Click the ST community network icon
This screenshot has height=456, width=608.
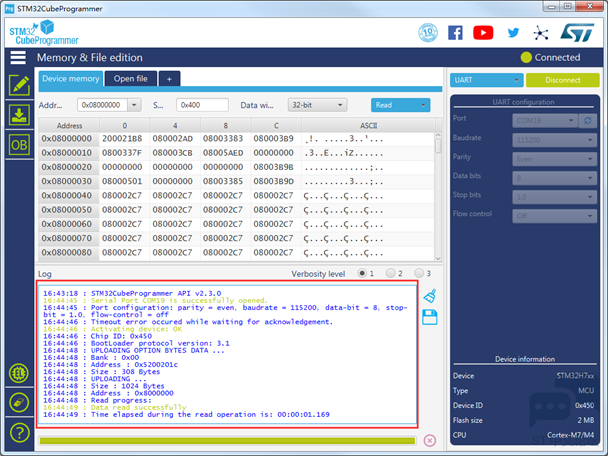[x=541, y=33]
